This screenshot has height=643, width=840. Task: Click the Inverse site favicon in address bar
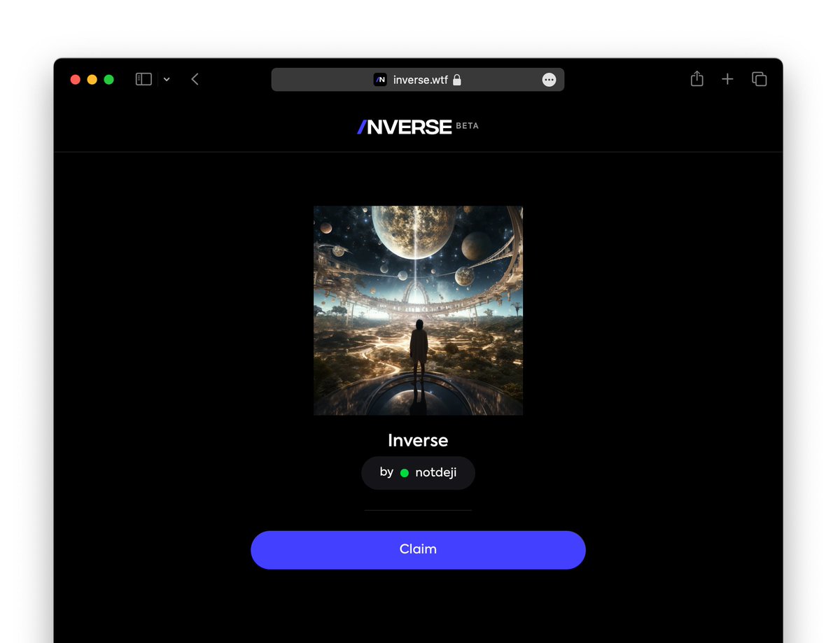[x=380, y=80]
